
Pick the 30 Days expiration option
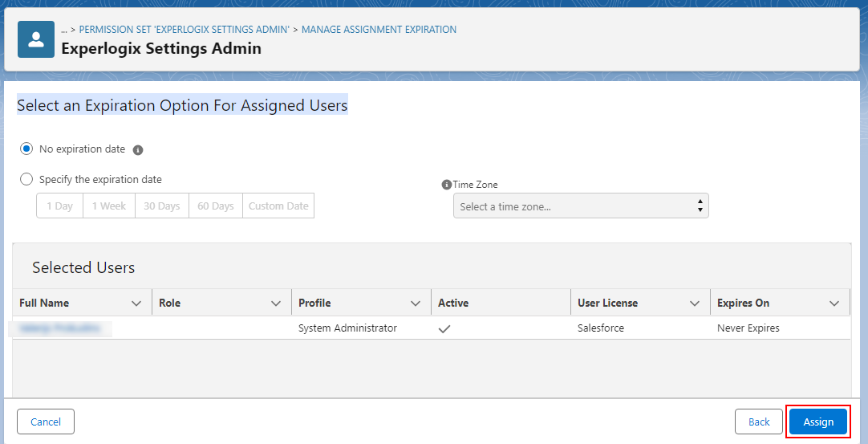click(x=162, y=206)
